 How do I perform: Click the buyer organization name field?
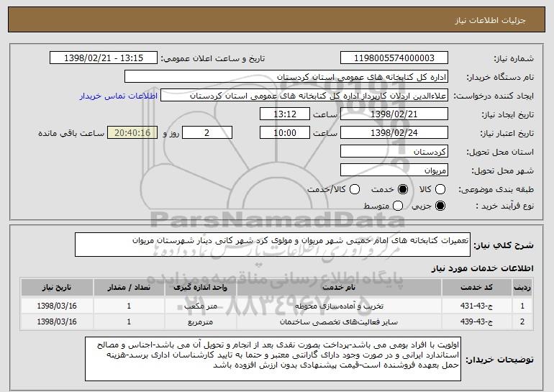(x=286, y=77)
